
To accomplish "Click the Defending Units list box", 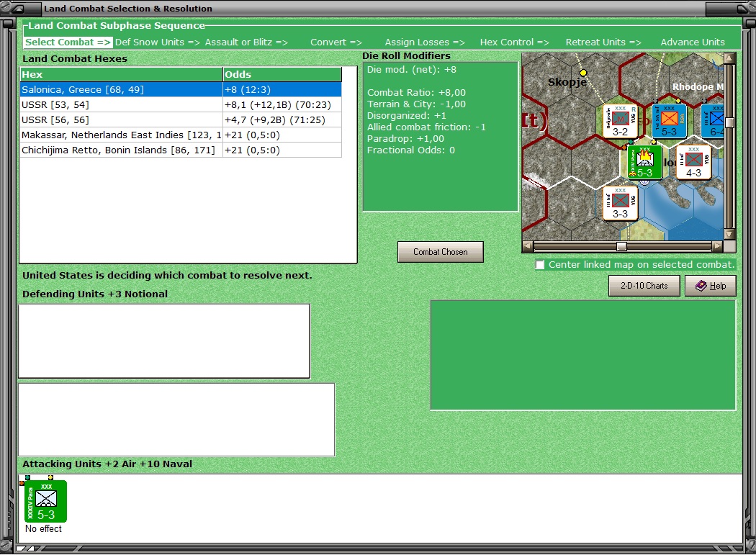I will (164, 341).
